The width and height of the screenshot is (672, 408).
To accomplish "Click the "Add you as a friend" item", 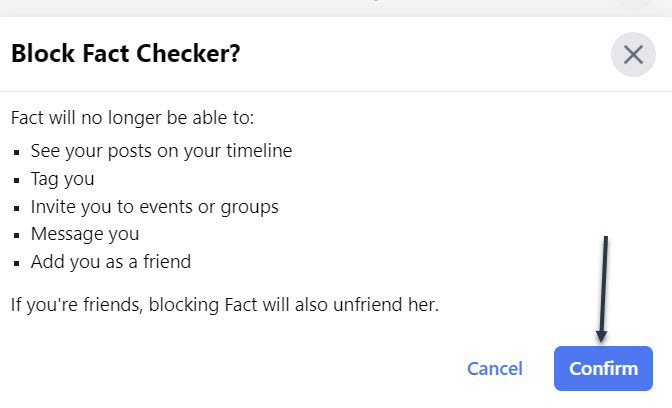I will click(110, 262).
